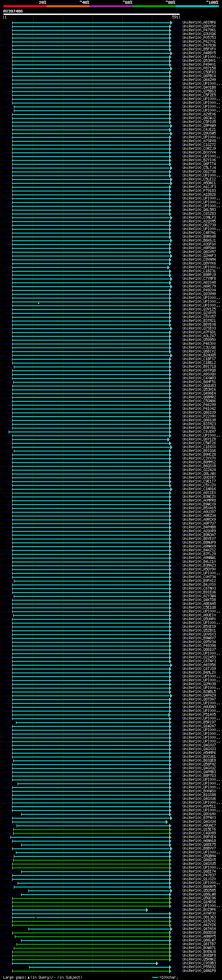This screenshot has width=222, height=980.
Task: Click the alignment bar for UniRef100_Q6Y1Z8
Action: 90,440
